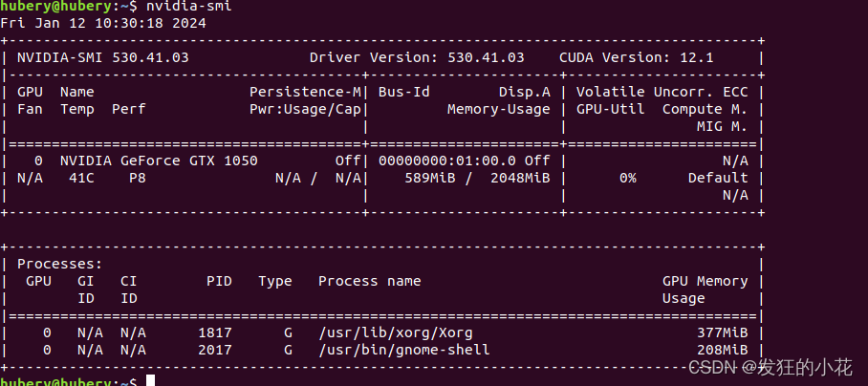This screenshot has width=868, height=386.
Task: Click the 377MiB GPU memory usage
Action: [723, 332]
